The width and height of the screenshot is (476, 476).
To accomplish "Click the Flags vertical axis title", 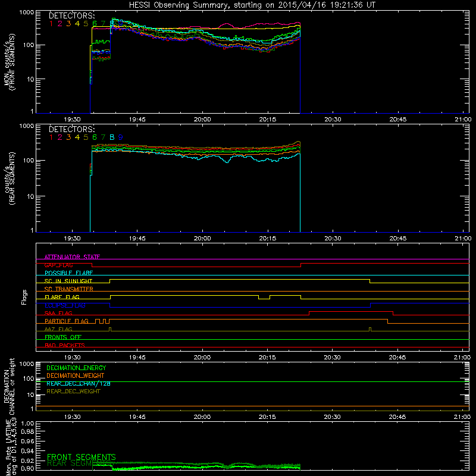I will coord(24,297).
